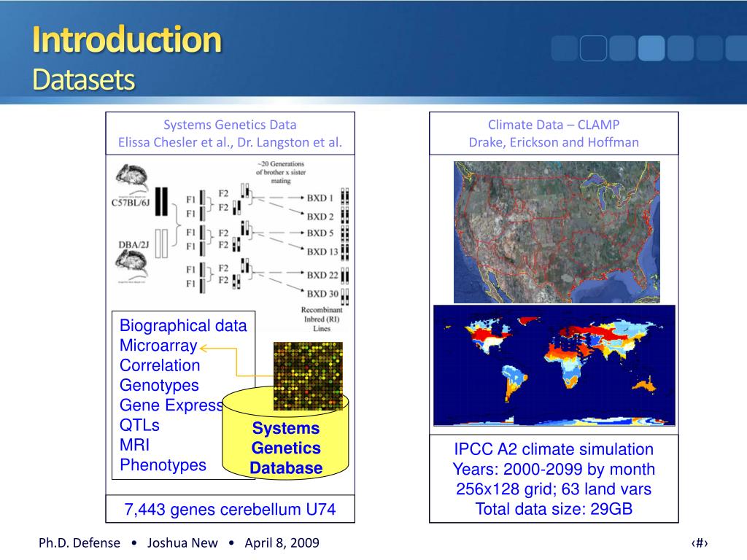Screen dimensions: 747x560
Task: Select the 'BXD 13' line label
Action: click(x=322, y=252)
